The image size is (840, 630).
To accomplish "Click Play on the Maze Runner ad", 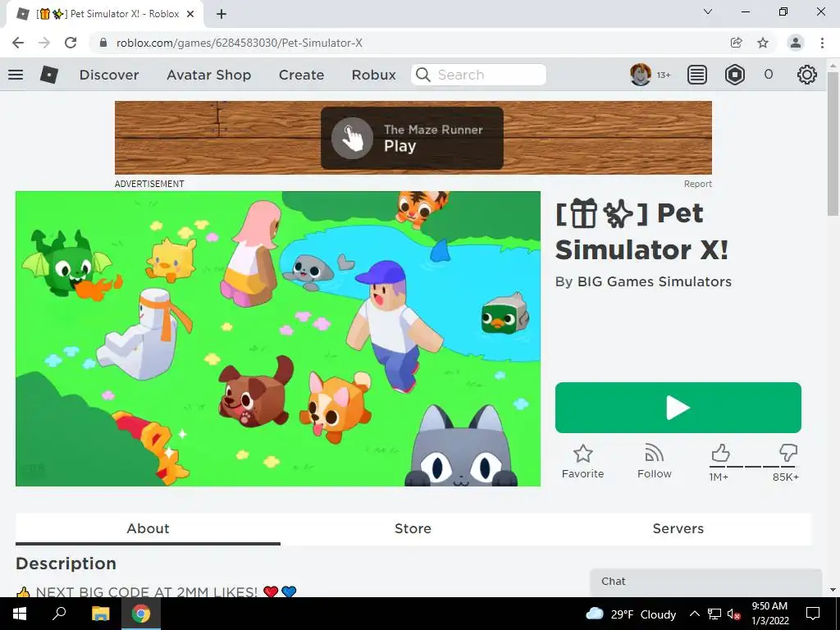I will click(x=412, y=138).
